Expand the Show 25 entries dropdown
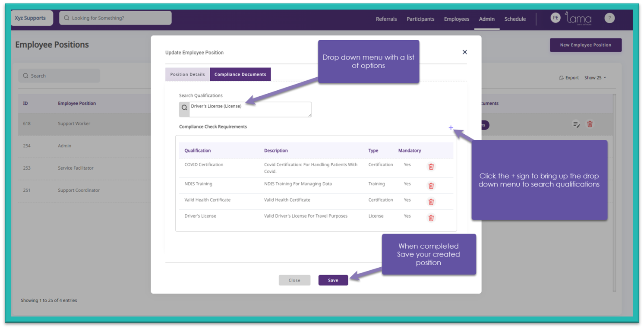644x329 pixels. tap(595, 78)
